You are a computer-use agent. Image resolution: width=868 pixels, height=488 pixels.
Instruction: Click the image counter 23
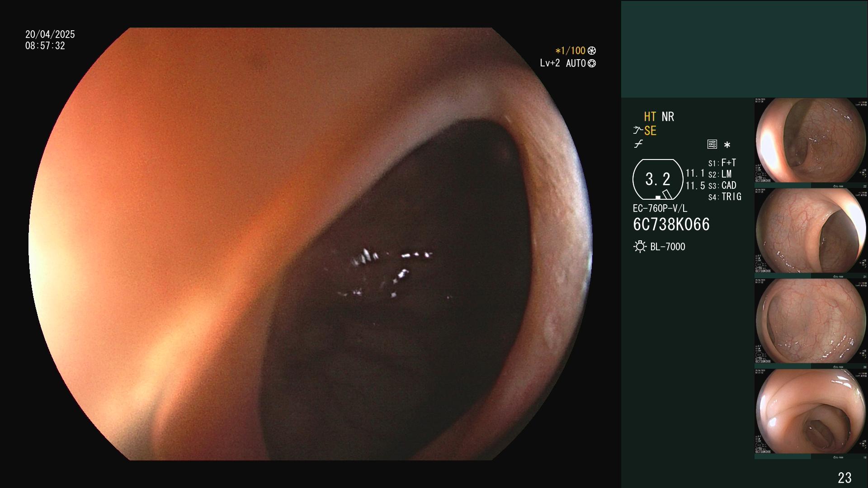pyautogui.click(x=844, y=478)
